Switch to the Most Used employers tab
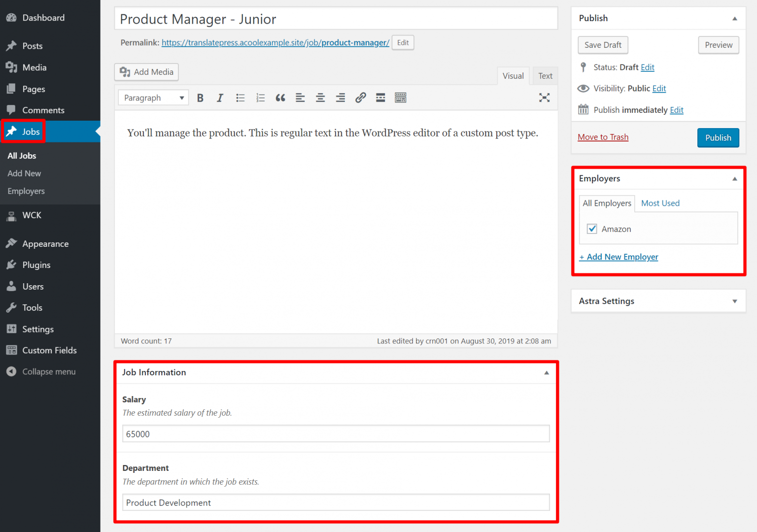 [x=660, y=203]
